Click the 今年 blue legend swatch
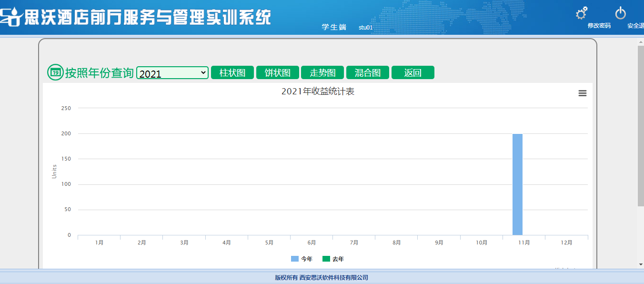This screenshot has height=284, width=644. tap(295, 259)
